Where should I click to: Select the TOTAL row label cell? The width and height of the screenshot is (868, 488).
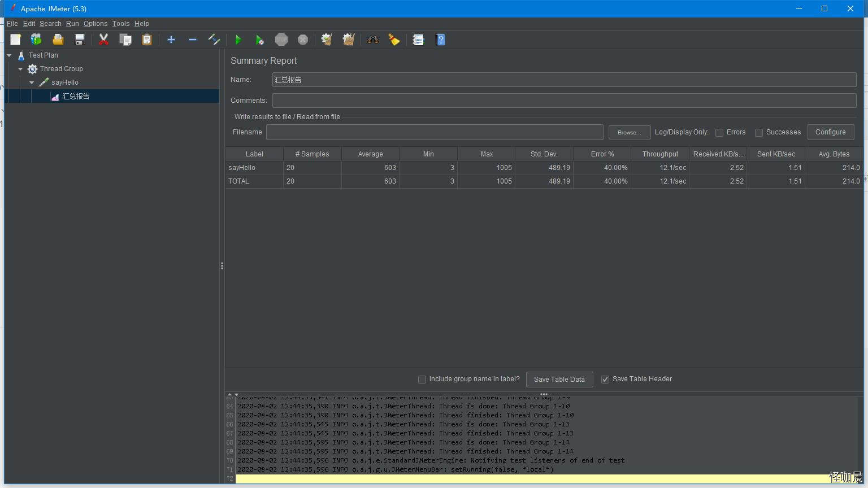click(x=254, y=181)
